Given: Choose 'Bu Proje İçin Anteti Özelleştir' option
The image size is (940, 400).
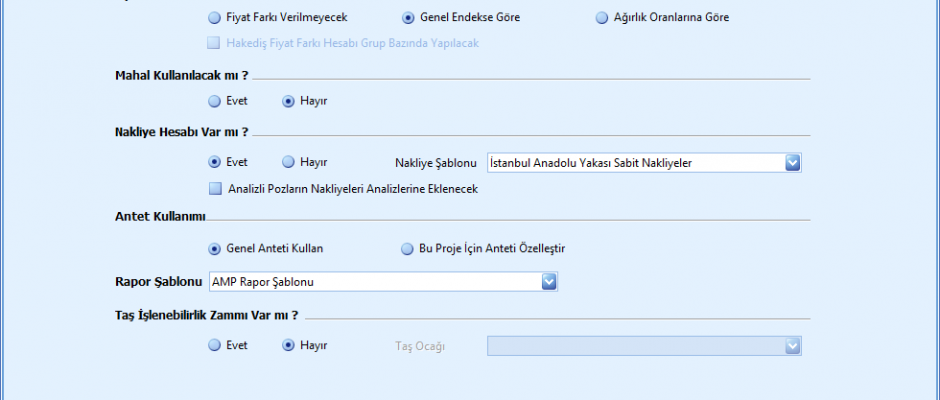Looking at the screenshot, I should point(407,248).
